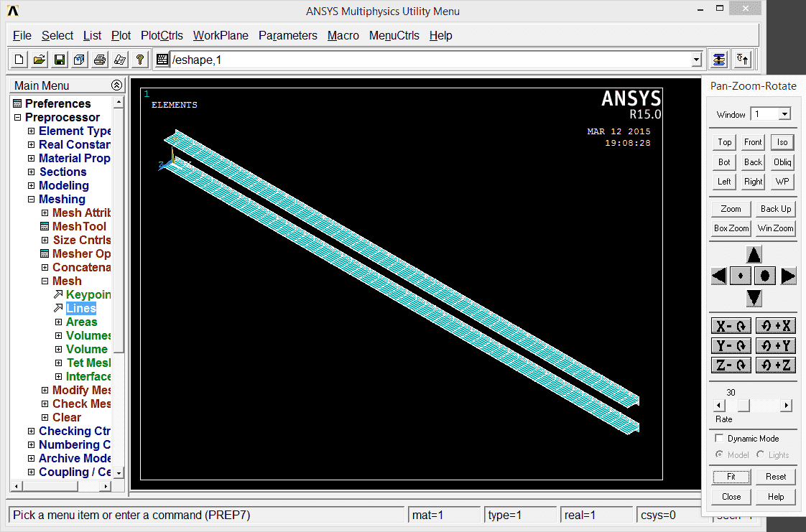Open the command input history dropdown

coord(697,60)
